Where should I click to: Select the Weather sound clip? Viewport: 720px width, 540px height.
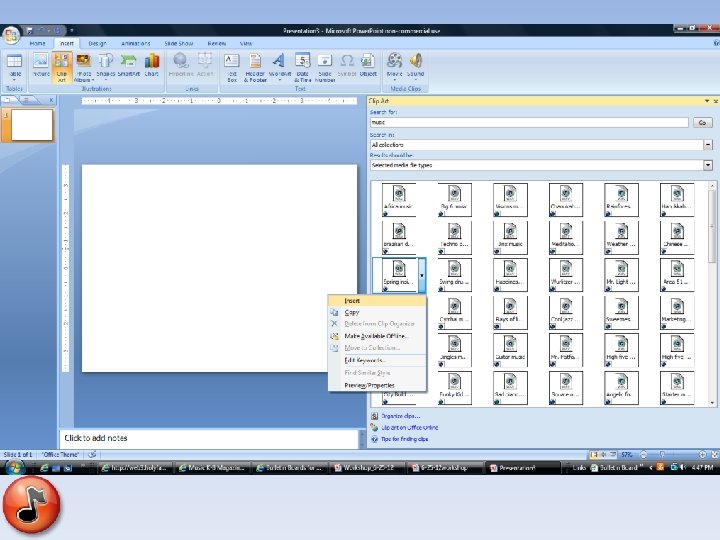click(x=621, y=237)
